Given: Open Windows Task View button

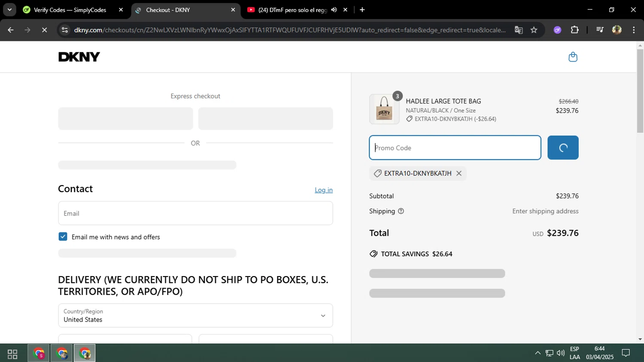Looking at the screenshot, I should 12,354.
